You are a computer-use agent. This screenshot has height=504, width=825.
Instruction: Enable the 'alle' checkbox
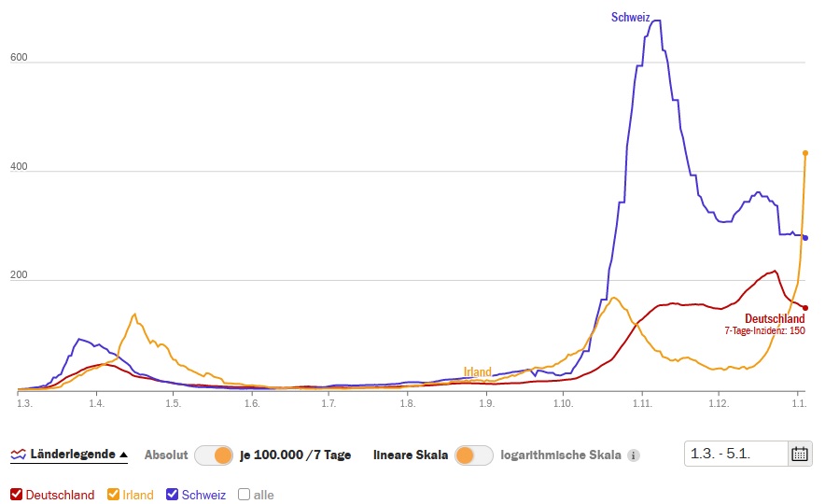(244, 495)
